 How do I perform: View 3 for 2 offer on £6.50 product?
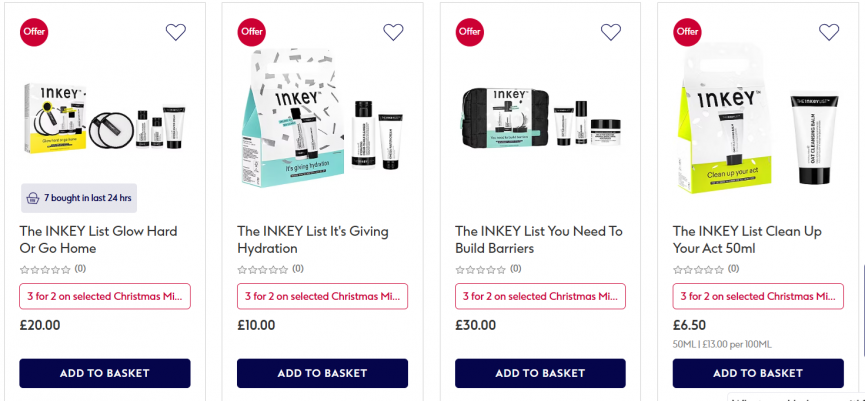[x=758, y=296]
